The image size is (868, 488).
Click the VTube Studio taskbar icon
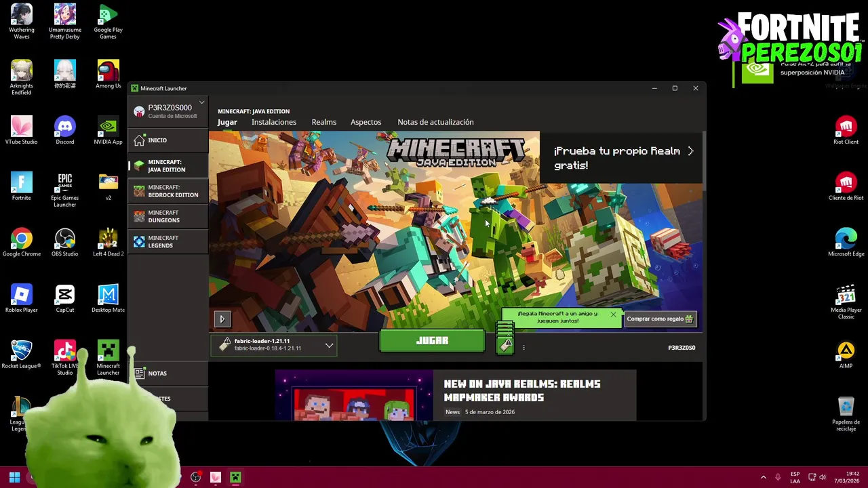216,477
